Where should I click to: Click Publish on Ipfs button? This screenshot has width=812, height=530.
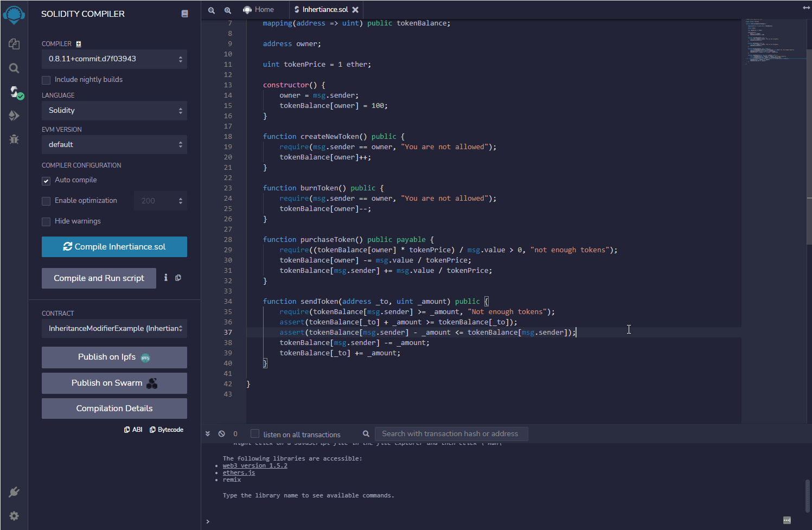pos(114,357)
